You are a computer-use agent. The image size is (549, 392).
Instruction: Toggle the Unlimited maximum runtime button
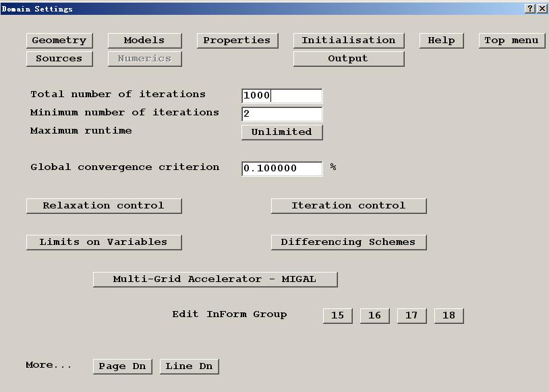[x=281, y=132]
